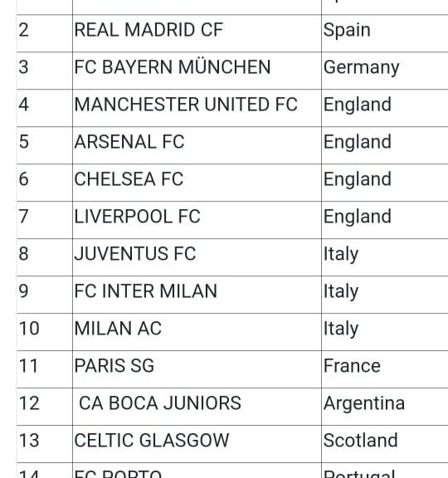The height and width of the screenshot is (478, 448).
Task: Select the PARIS SG cell
Action: pyautogui.click(x=197, y=369)
